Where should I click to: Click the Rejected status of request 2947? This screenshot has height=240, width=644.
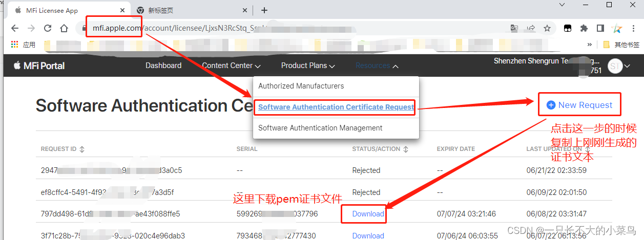click(x=366, y=170)
